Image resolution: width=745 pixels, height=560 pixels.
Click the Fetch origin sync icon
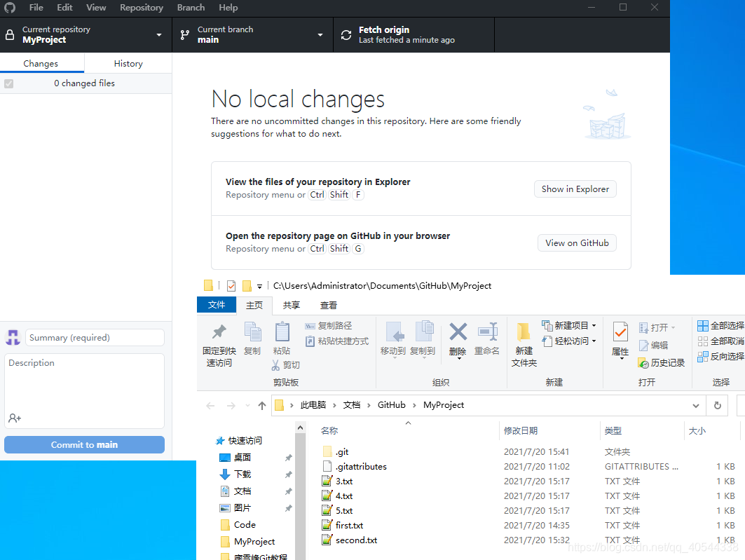pyautogui.click(x=346, y=34)
